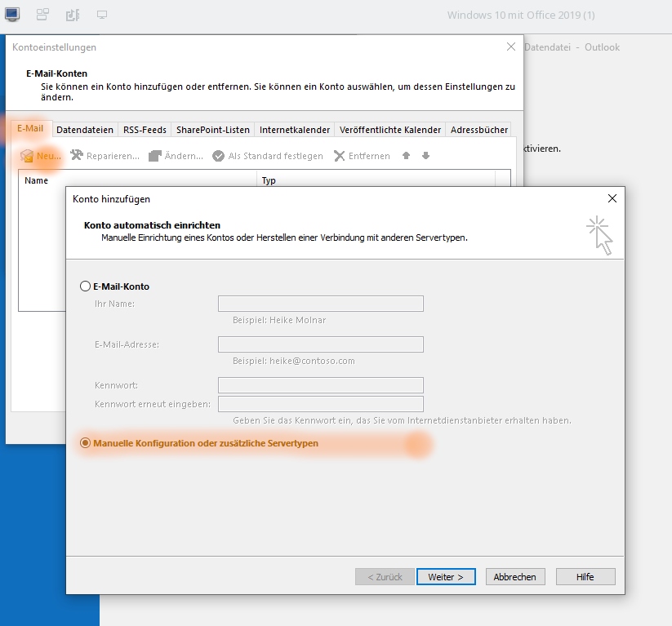Click the Weiter > button

445,577
